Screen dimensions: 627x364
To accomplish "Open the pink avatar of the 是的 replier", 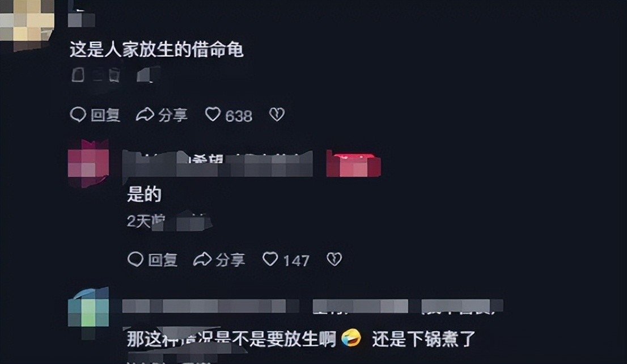I will pos(88,163).
